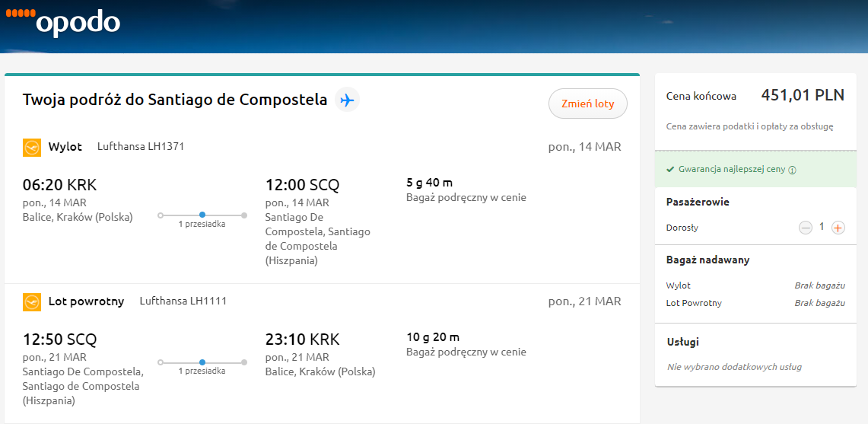Click Gwarancja najlepszej ceny text
Screen dimensions: 868x424
[x=732, y=170]
